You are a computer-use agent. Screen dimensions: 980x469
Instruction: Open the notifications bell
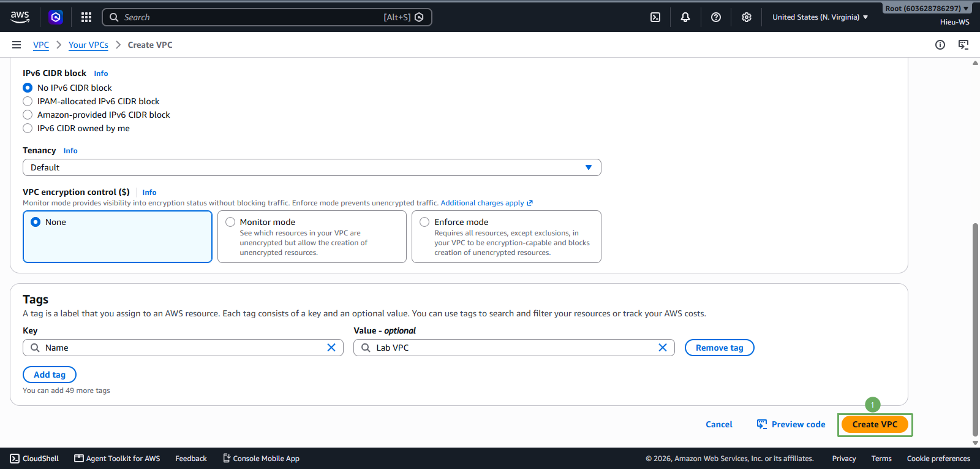coord(685,17)
